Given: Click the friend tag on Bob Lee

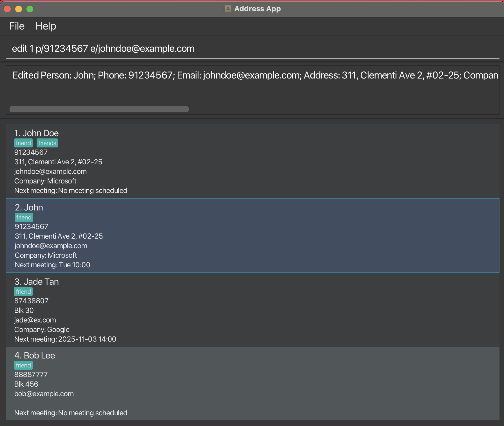Looking at the screenshot, I should (x=23, y=365).
